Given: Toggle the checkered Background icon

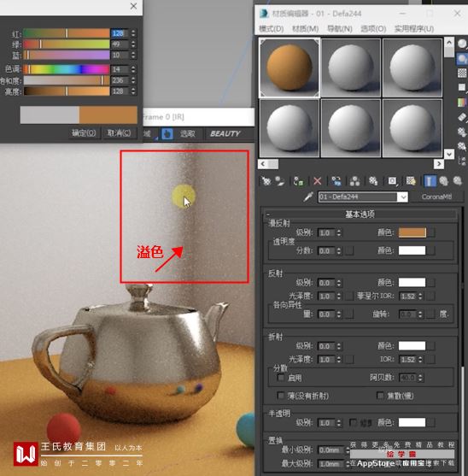Looking at the screenshot, I should pos(462,73).
